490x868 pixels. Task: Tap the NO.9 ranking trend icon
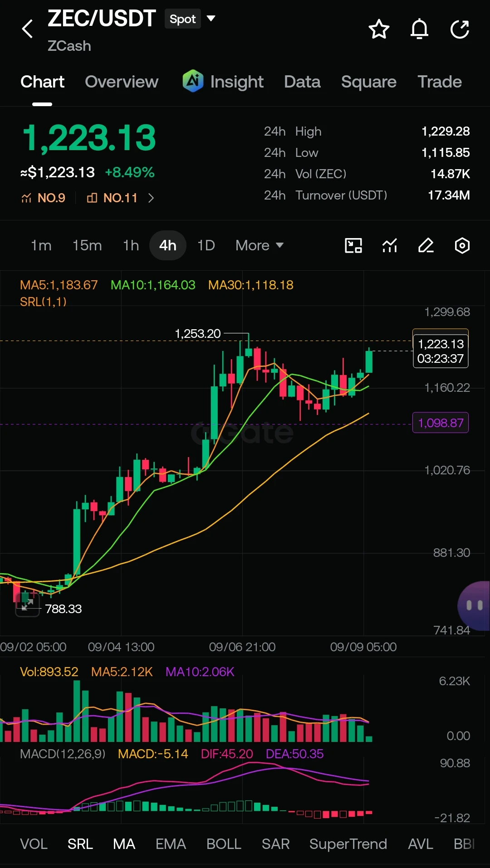pos(26,198)
